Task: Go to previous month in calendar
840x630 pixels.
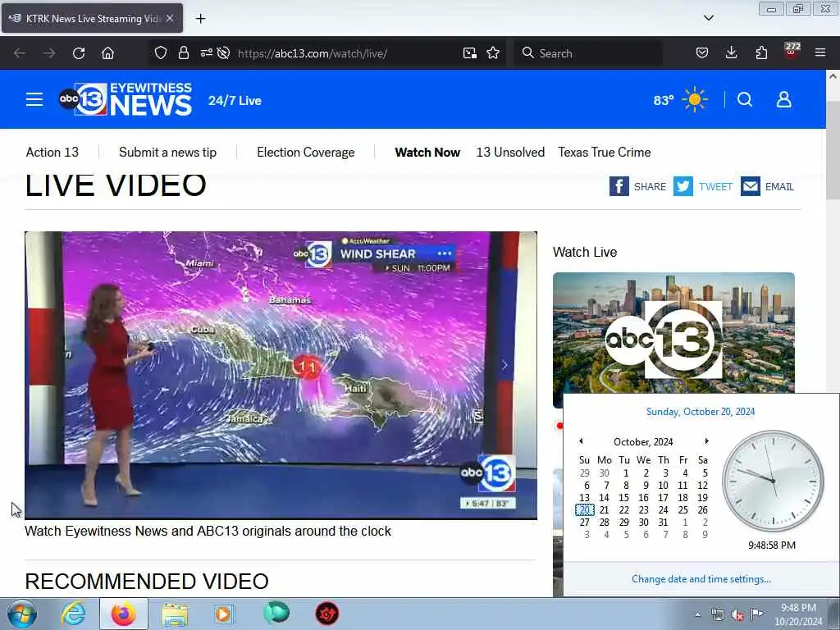Action: tap(581, 441)
